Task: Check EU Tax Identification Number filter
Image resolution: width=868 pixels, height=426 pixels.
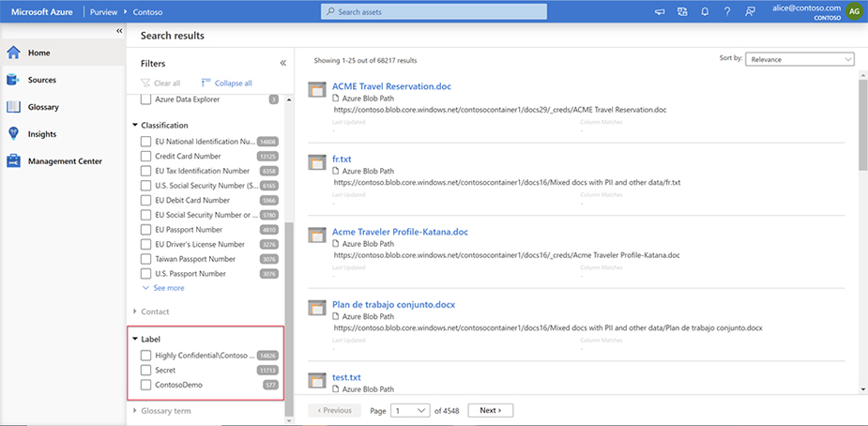Action: 145,171
